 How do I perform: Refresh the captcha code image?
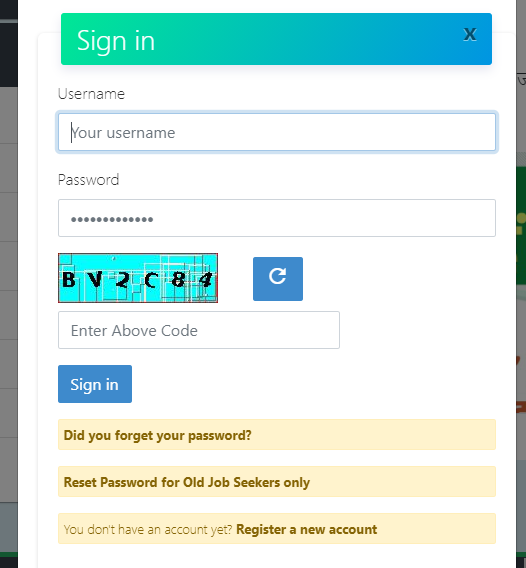pyautogui.click(x=278, y=279)
